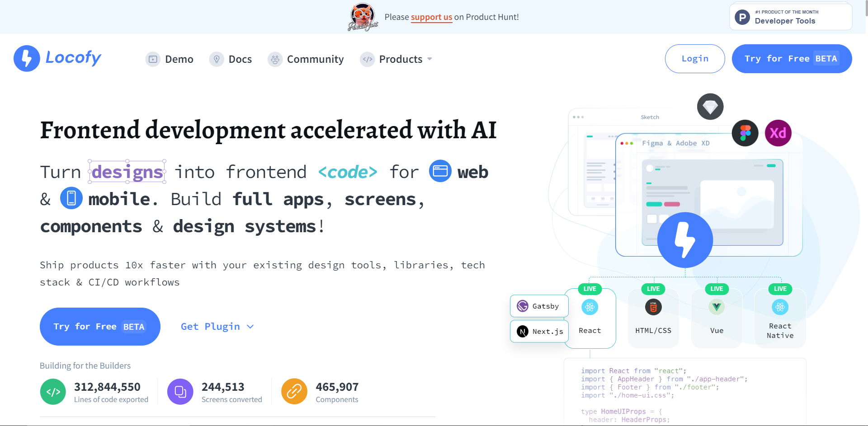Image resolution: width=868 pixels, height=426 pixels.
Task: Select the React framework icon
Action: point(590,307)
